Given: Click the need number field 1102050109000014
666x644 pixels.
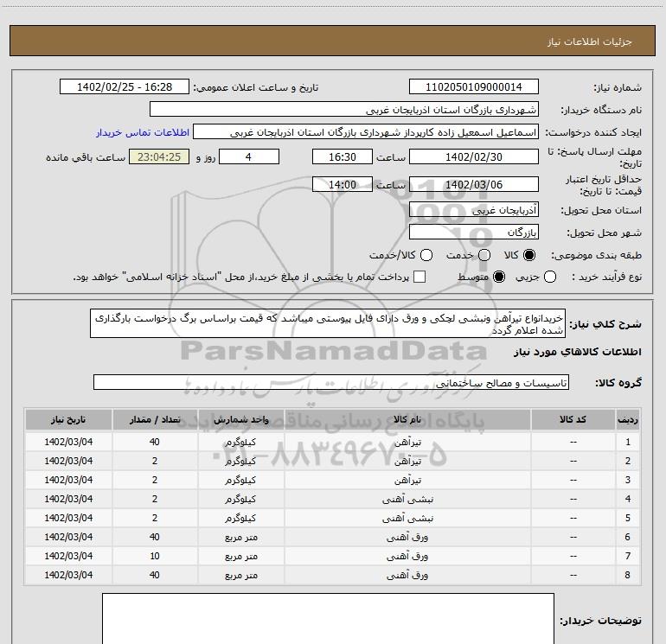Looking at the screenshot, I should [474, 87].
